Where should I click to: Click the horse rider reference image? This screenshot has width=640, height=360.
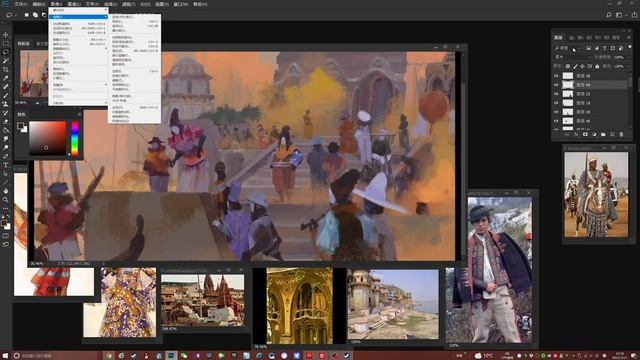(x=596, y=195)
